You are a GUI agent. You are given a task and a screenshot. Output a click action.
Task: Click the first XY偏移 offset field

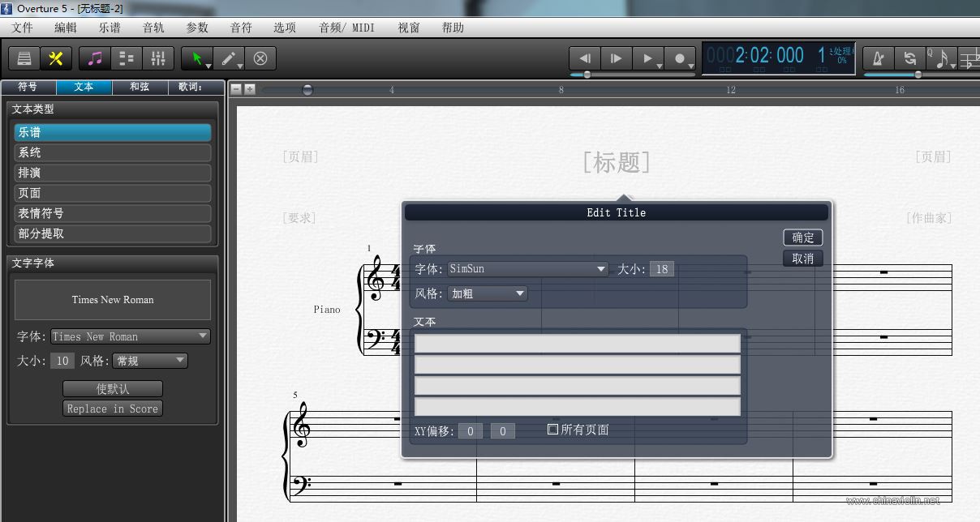[x=471, y=431]
